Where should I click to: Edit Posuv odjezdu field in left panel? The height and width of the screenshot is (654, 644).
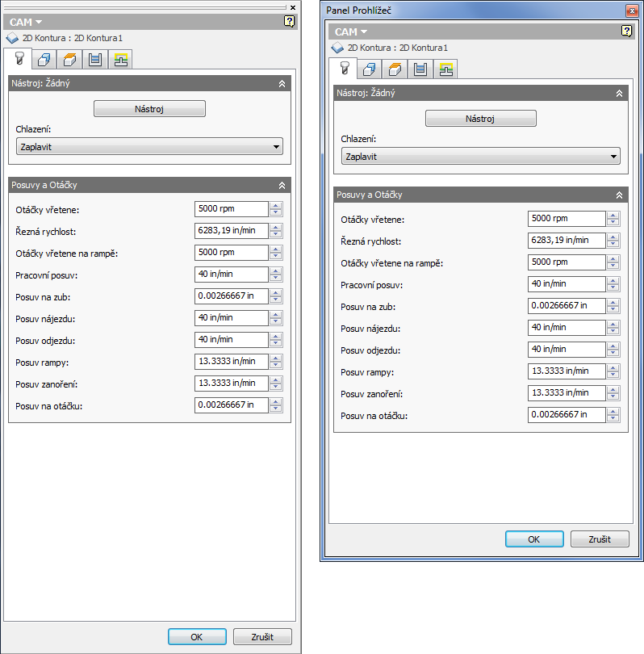[232, 339]
